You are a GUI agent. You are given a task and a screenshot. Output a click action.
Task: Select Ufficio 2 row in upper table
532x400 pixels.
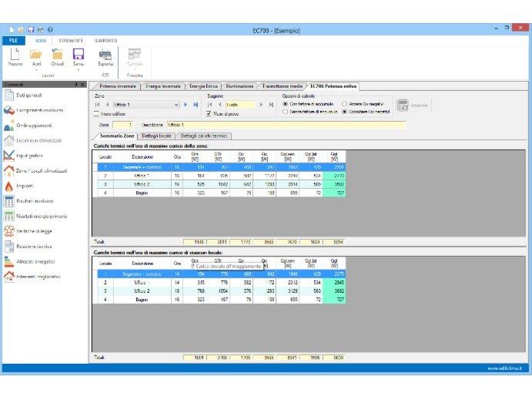click(219, 184)
